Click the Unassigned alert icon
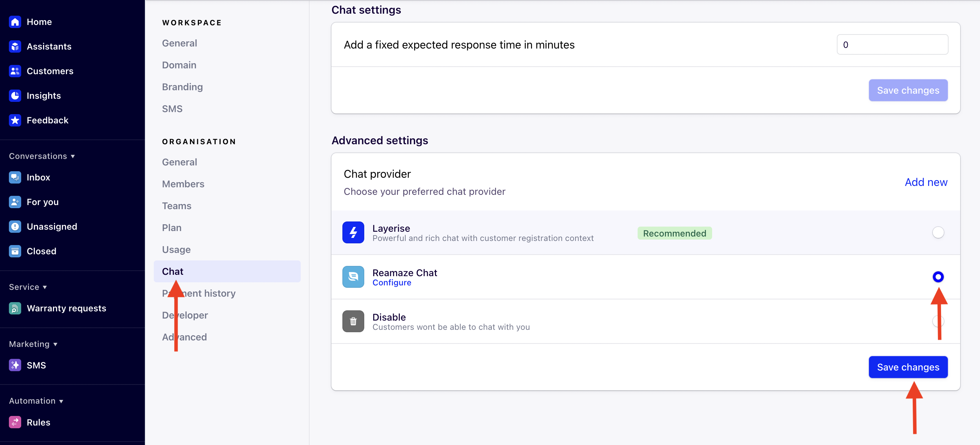The height and width of the screenshot is (445, 980). 15,227
